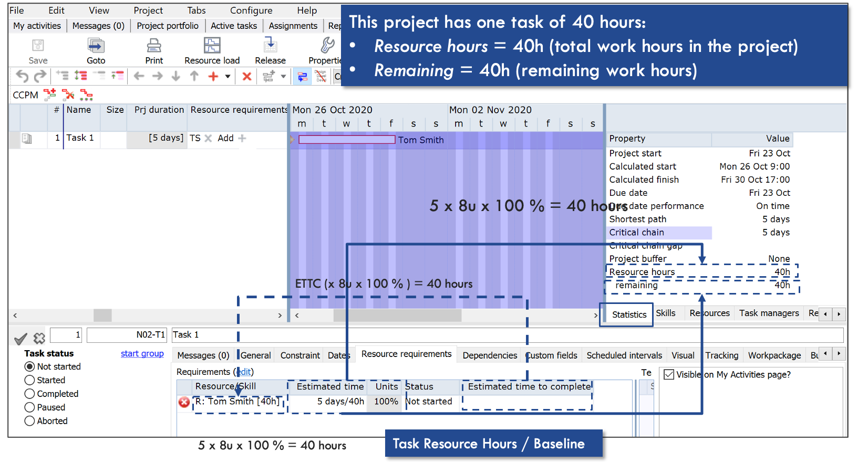Open the Configure menu

click(x=251, y=10)
